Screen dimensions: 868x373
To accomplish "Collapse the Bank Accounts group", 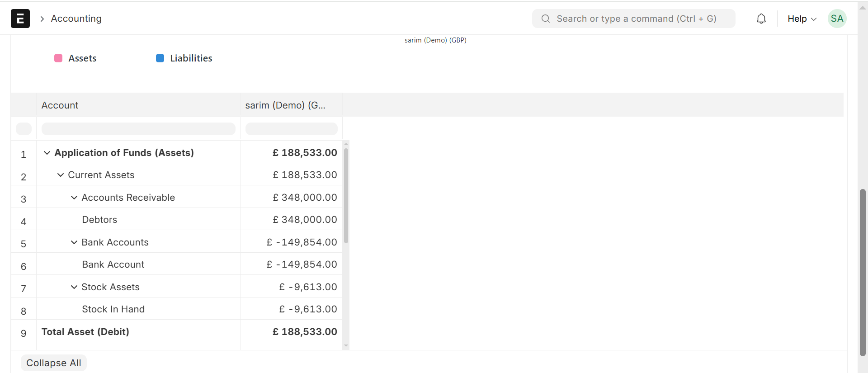I will tap(74, 242).
